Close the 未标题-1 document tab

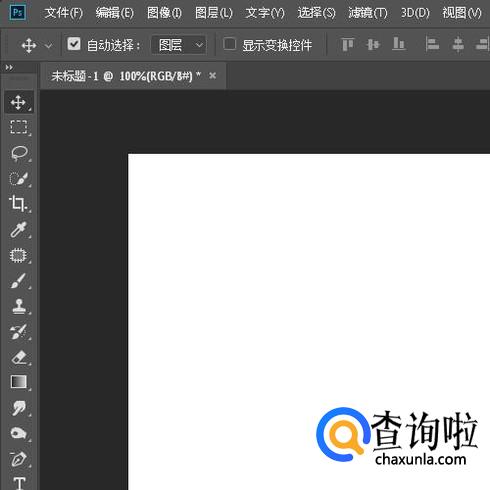coord(213,76)
